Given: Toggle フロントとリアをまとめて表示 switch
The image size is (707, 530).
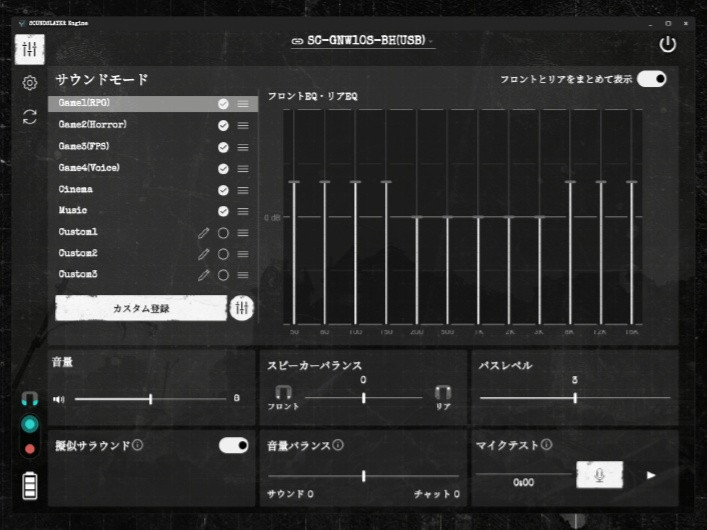Looking at the screenshot, I should pyautogui.click(x=652, y=79).
